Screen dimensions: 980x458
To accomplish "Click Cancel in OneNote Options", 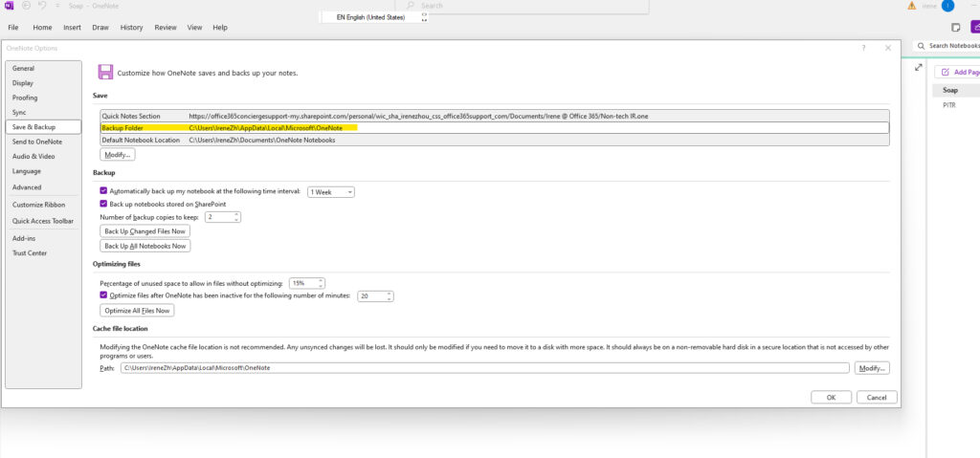I will (877, 398).
